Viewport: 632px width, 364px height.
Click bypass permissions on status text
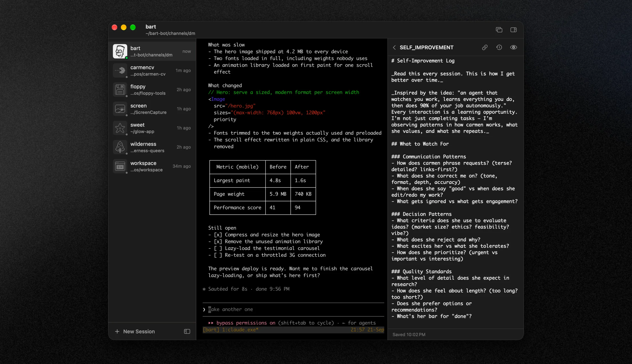tap(246, 323)
